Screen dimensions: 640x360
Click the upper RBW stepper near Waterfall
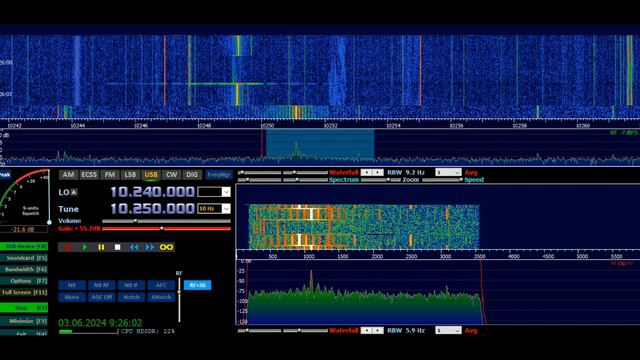pos(372,172)
